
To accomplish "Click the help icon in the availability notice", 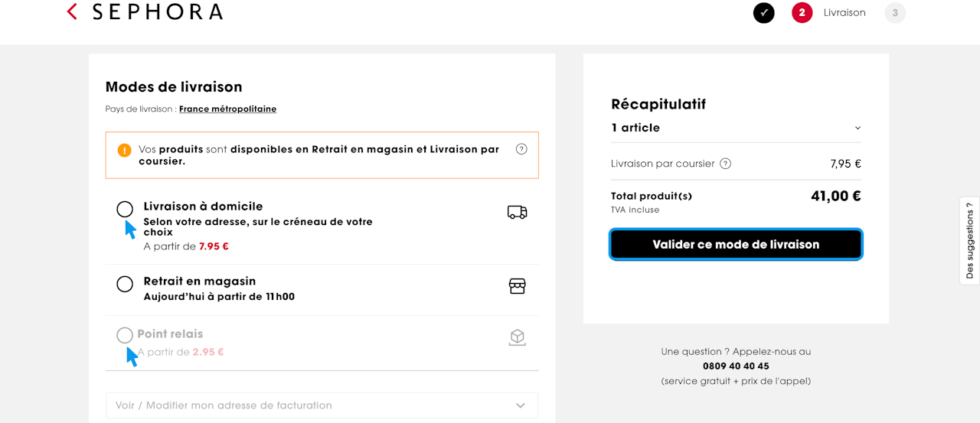I will point(521,149).
